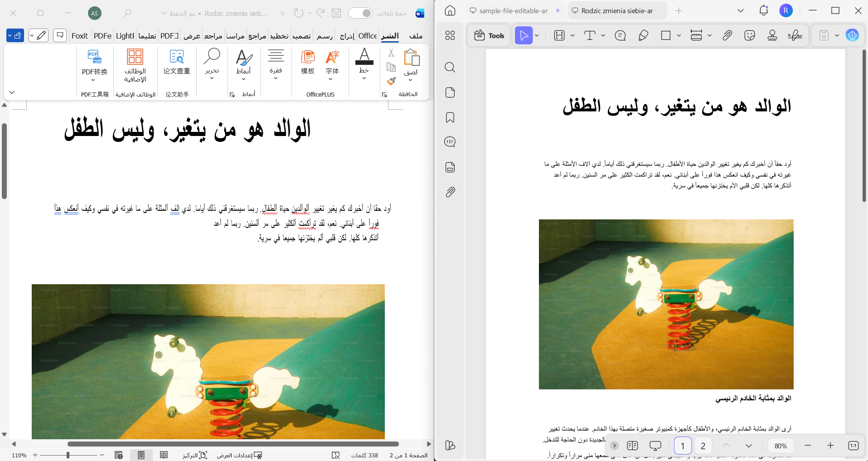Select the comment note tool
Image resolution: width=868 pixels, height=461 pixels.
tap(620, 35)
